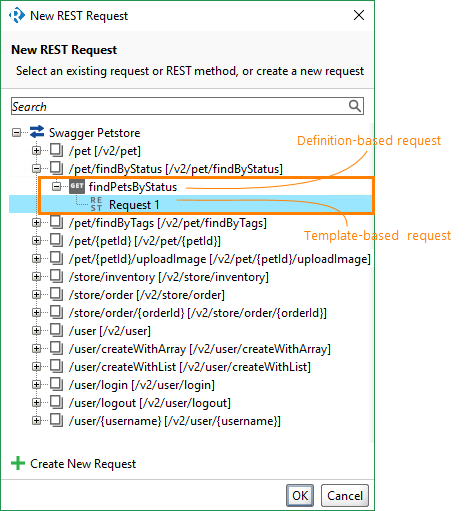
Task: Select /user/{username} [/v2/user/{username}] text
Action: coord(175,421)
